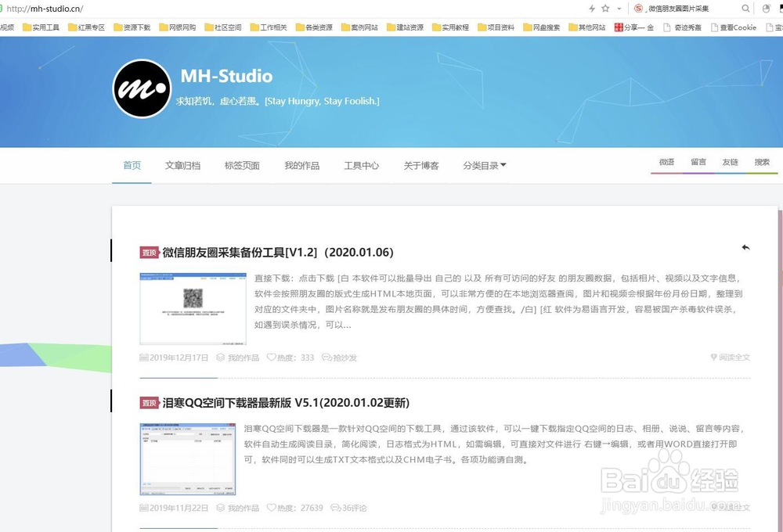Screen dimensions: 783x532
Task: Click the lightning speed-mode icon in address bar
Action: (592, 9)
